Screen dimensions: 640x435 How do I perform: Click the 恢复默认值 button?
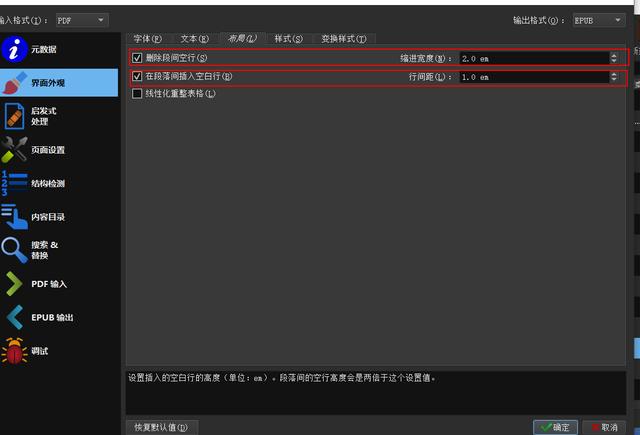(162, 427)
